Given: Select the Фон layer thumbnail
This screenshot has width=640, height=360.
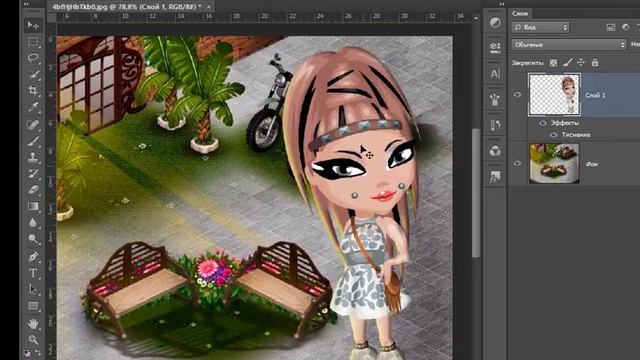Looking at the screenshot, I should coord(554,163).
